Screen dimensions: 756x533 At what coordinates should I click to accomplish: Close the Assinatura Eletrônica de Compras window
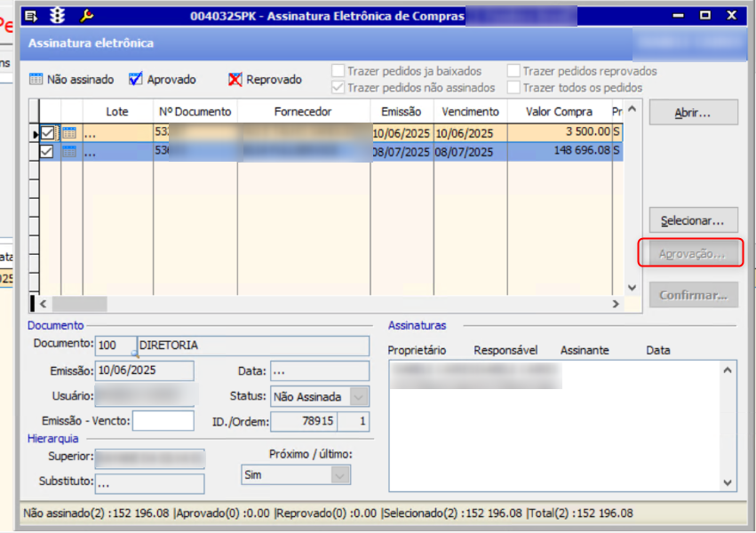coord(732,16)
